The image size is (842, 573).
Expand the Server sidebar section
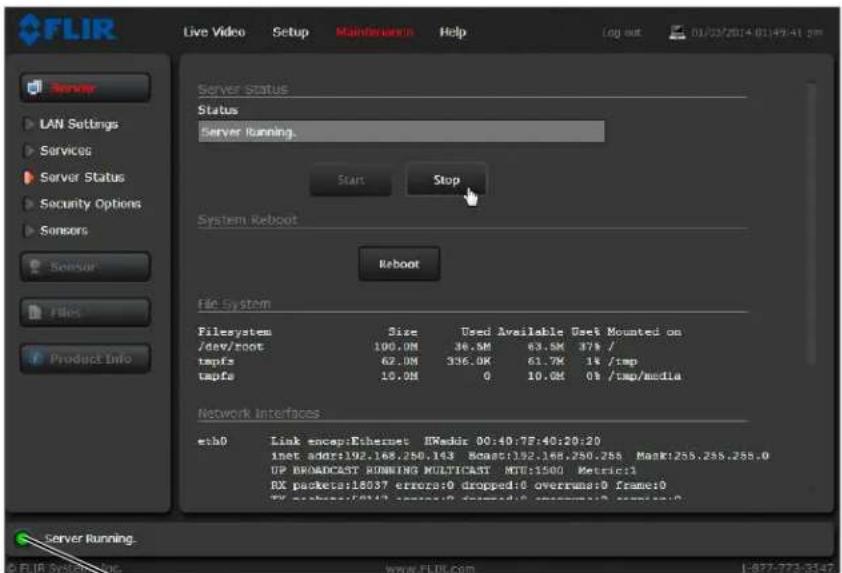85,88
